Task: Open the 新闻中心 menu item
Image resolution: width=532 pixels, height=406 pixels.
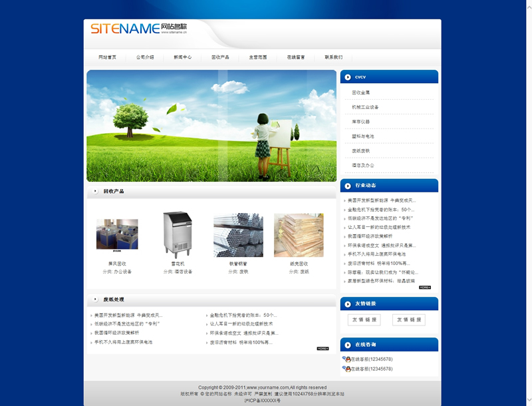Action: tap(183, 57)
